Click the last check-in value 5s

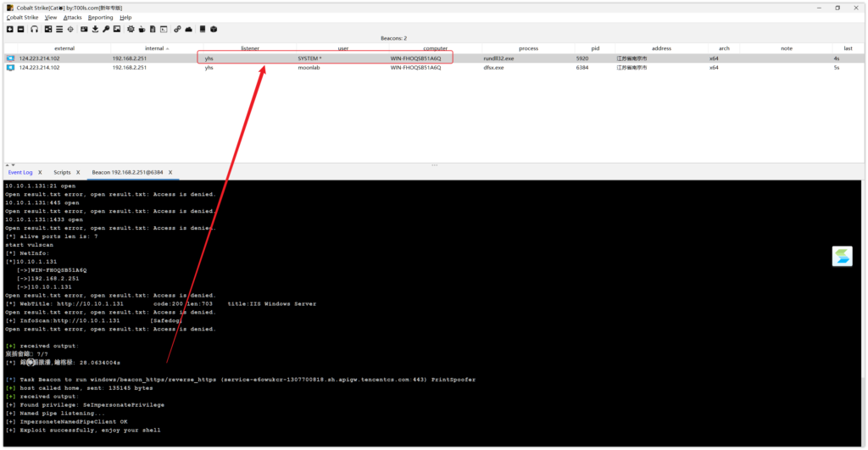click(x=837, y=68)
